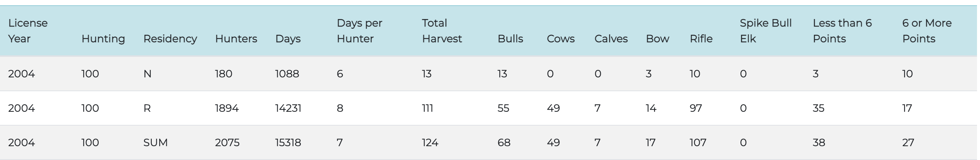Image resolution: width=980 pixels, height=160 pixels.
Task: Select the SUM residency cell
Action: [155, 142]
